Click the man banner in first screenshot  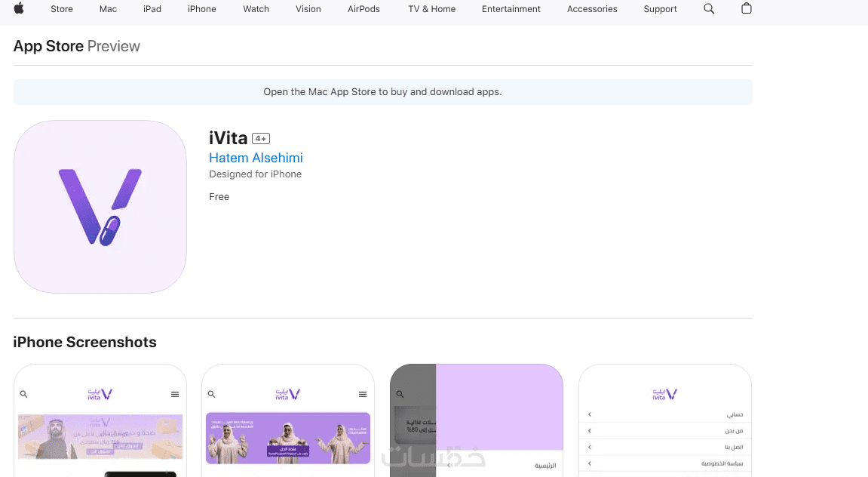pos(100,436)
